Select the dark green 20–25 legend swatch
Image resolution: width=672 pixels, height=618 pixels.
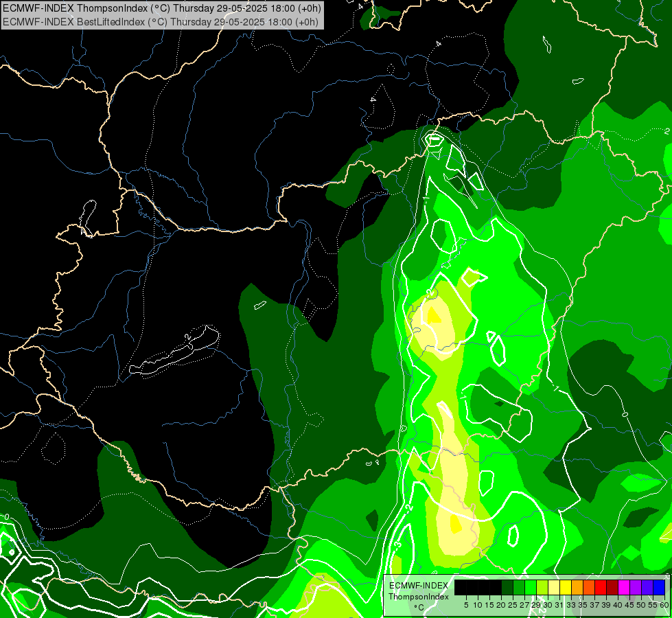point(507,587)
